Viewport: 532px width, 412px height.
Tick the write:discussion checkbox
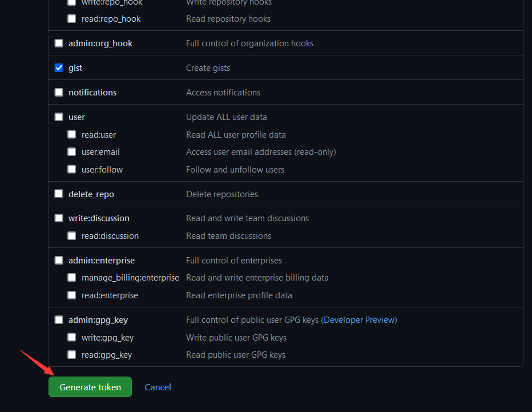[x=59, y=218]
